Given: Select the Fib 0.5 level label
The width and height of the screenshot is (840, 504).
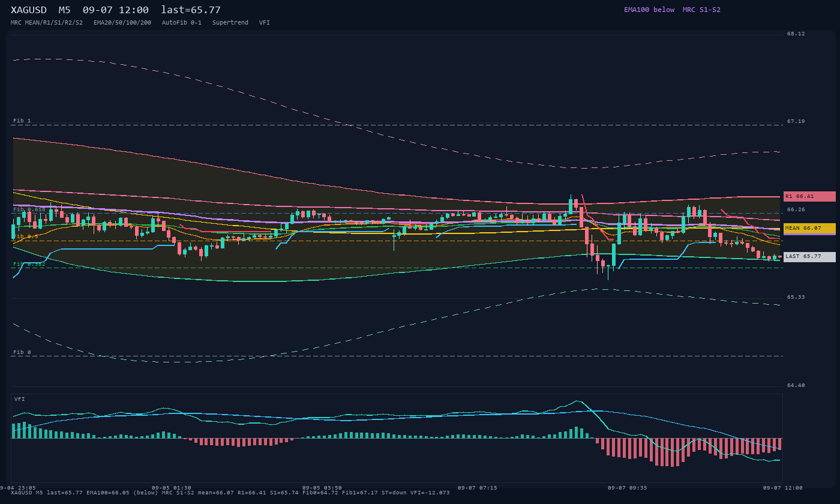Looking at the screenshot, I should tap(26, 236).
